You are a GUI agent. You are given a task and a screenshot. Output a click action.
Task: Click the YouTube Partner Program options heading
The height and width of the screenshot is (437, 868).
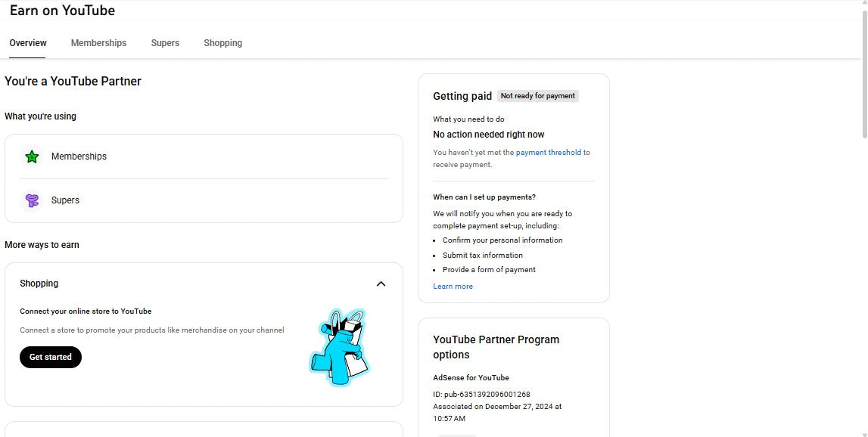496,347
